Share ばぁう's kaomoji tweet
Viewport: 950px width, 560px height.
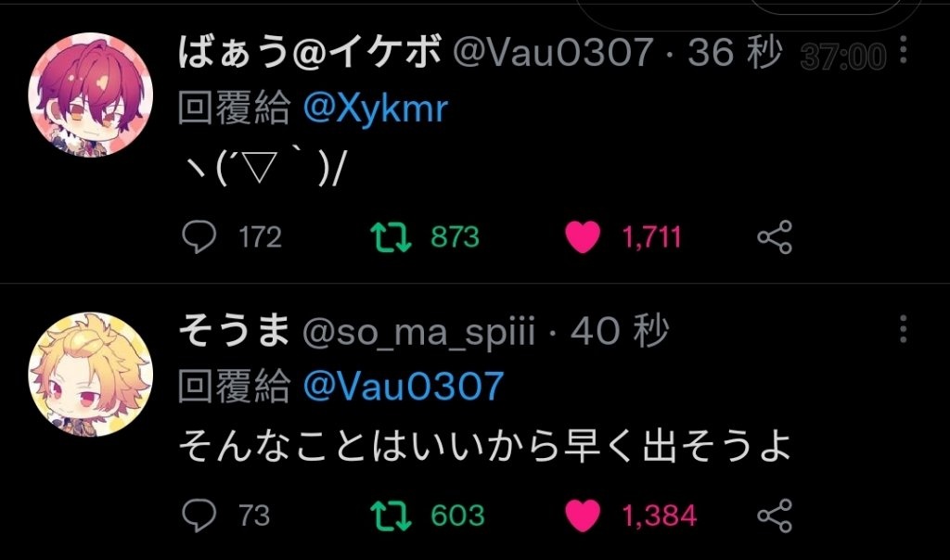775,236
